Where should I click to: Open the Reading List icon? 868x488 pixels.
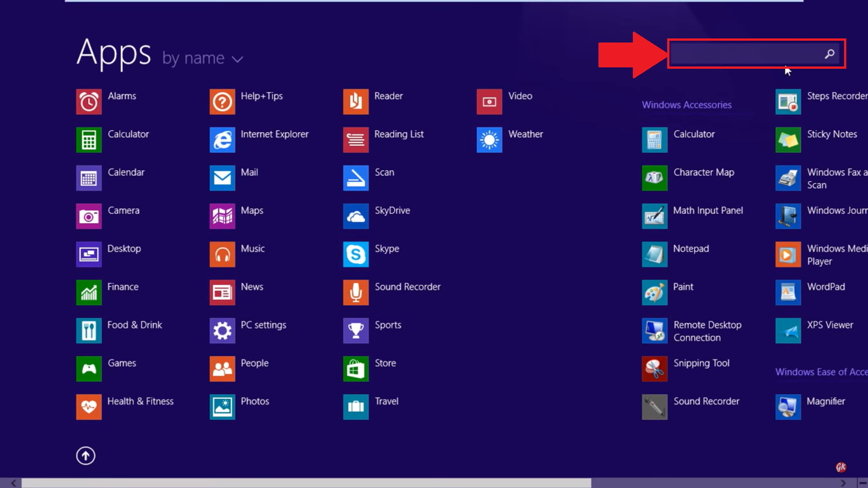356,140
